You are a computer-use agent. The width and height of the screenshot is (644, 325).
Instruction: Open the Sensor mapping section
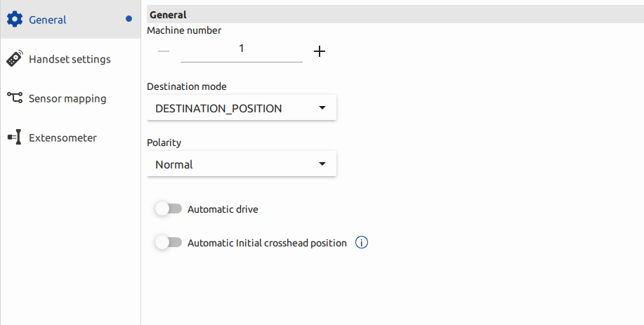(x=67, y=98)
